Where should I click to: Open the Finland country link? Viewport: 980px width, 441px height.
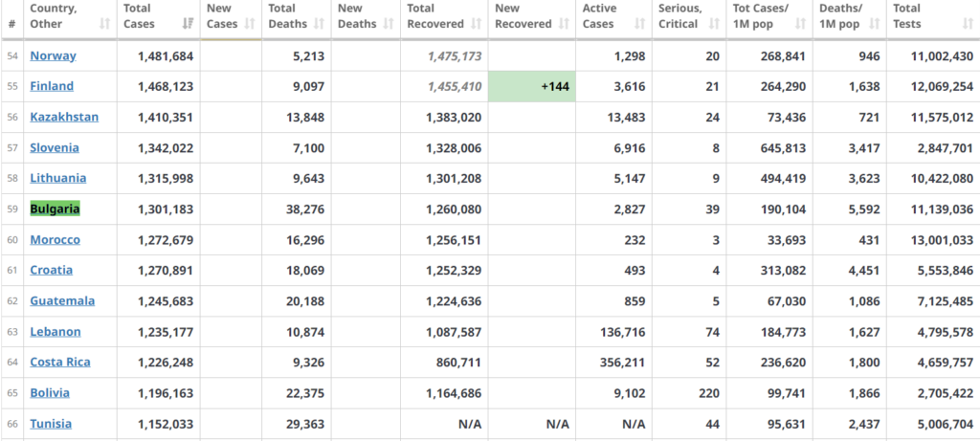tap(52, 86)
